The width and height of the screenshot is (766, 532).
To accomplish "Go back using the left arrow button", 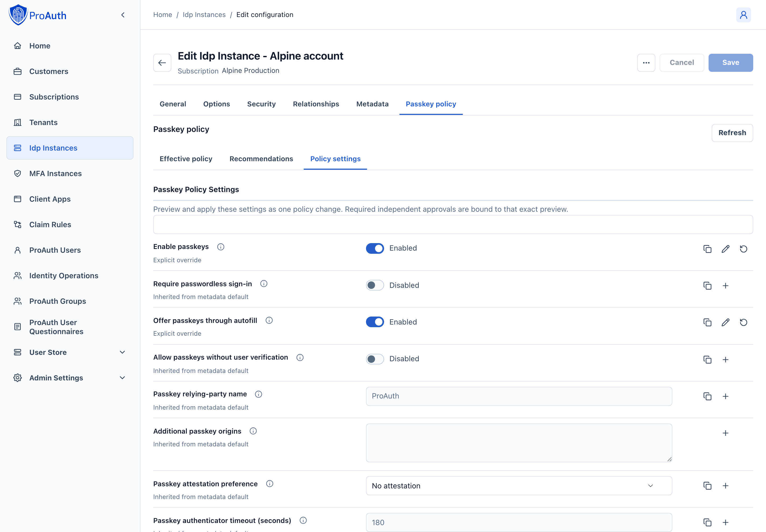I will click(162, 63).
